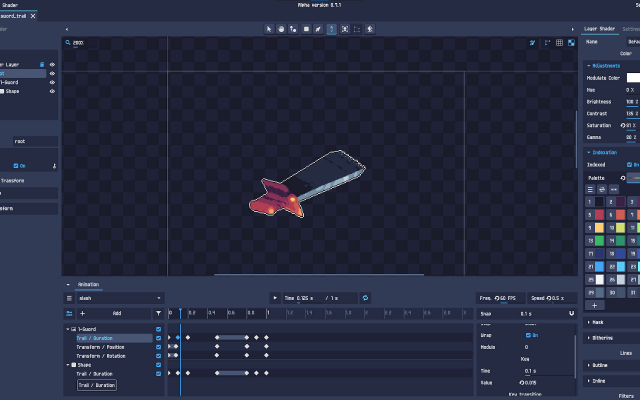Toggle the canvas guides corner icon
Screen dimensions: 640x400
[547, 42]
